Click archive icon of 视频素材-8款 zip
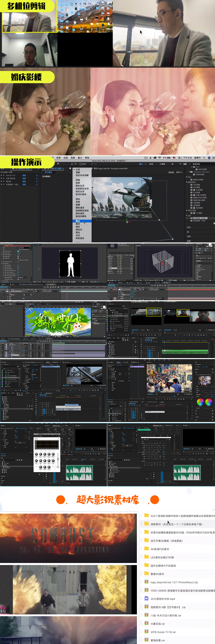The height and width of the screenshot is (644, 215). 147,607
